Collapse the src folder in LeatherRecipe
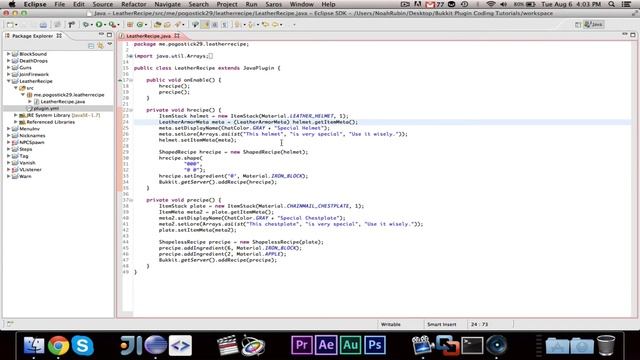Viewport: 640px width, 360px height. click(x=16, y=88)
